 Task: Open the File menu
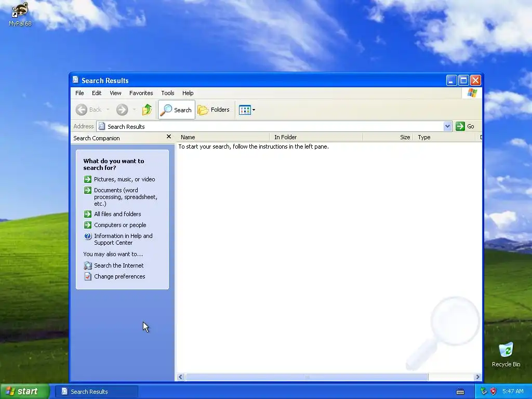click(79, 93)
